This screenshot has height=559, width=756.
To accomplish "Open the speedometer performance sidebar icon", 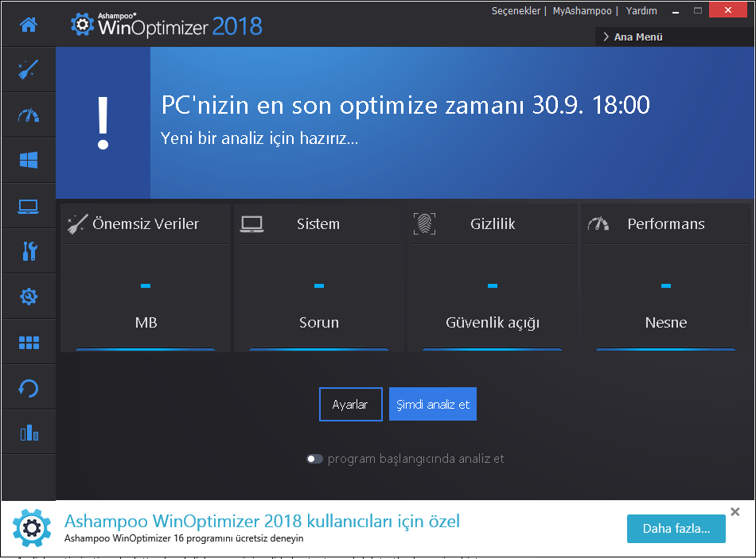I will click(x=29, y=115).
